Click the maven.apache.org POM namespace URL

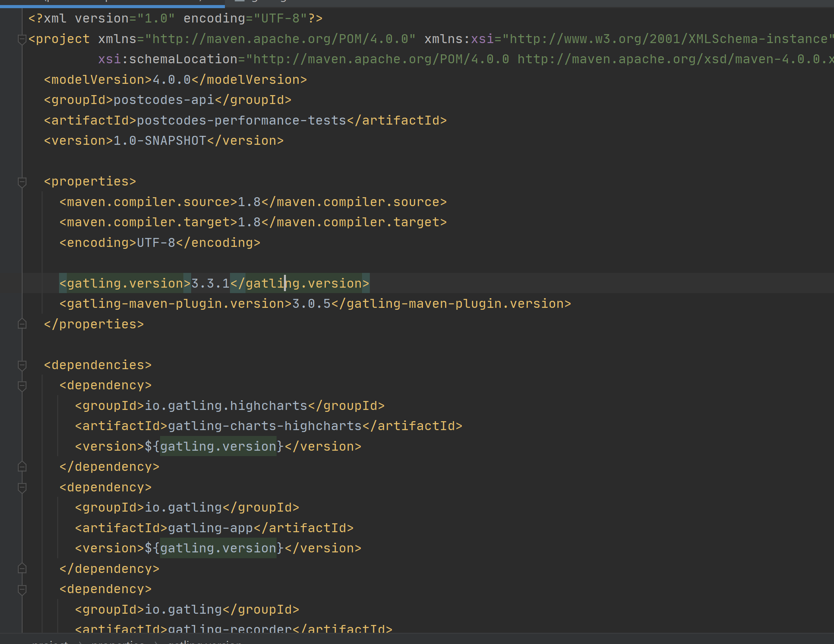click(280, 38)
